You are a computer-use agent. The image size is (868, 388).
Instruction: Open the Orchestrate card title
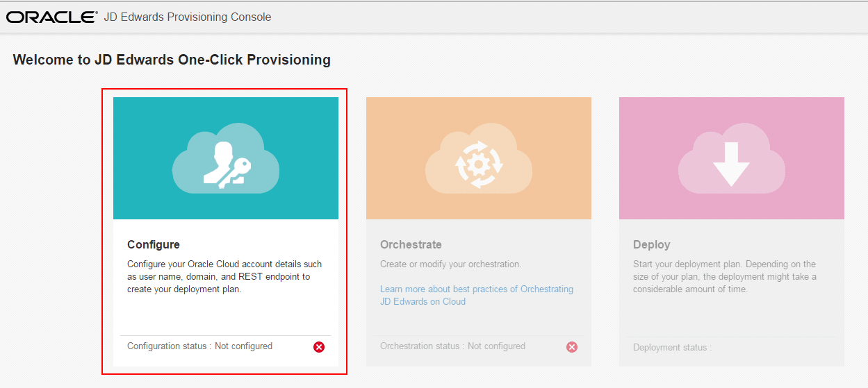(411, 245)
